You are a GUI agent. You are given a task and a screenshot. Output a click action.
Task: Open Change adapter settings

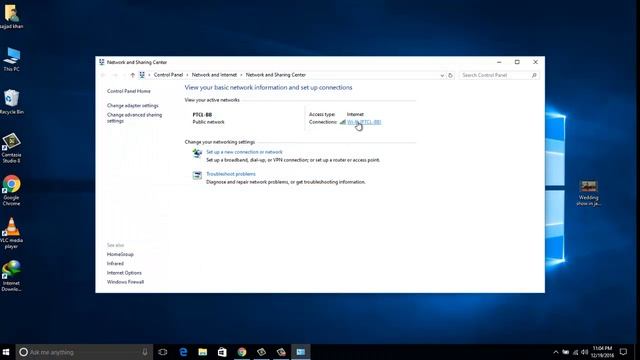(133, 106)
